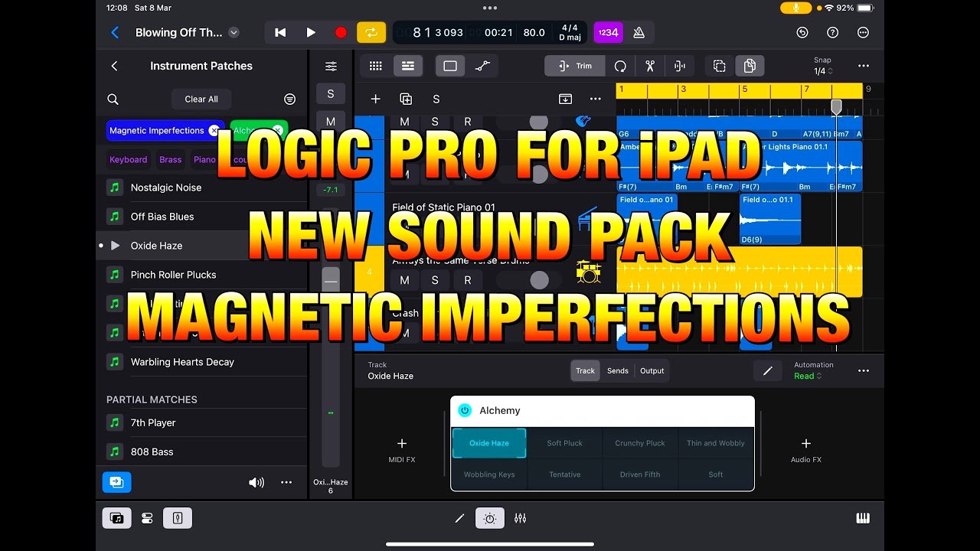Adjust the channel strip volume fader
The image size is (980, 551).
331,281
